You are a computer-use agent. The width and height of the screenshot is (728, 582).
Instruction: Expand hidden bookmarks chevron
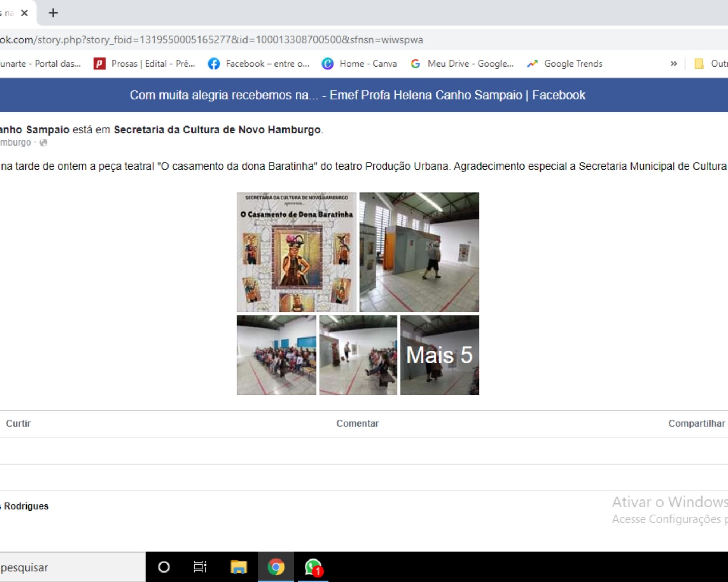(x=674, y=64)
